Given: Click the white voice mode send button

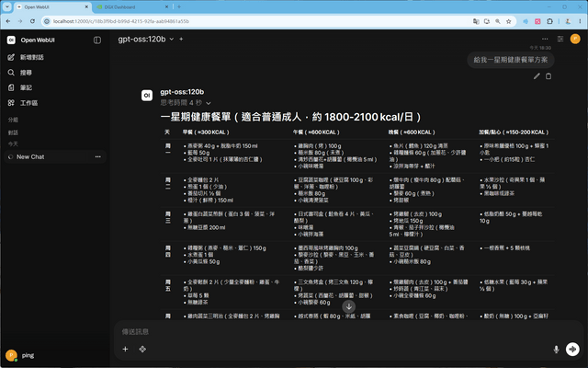Looking at the screenshot, I should (572, 349).
